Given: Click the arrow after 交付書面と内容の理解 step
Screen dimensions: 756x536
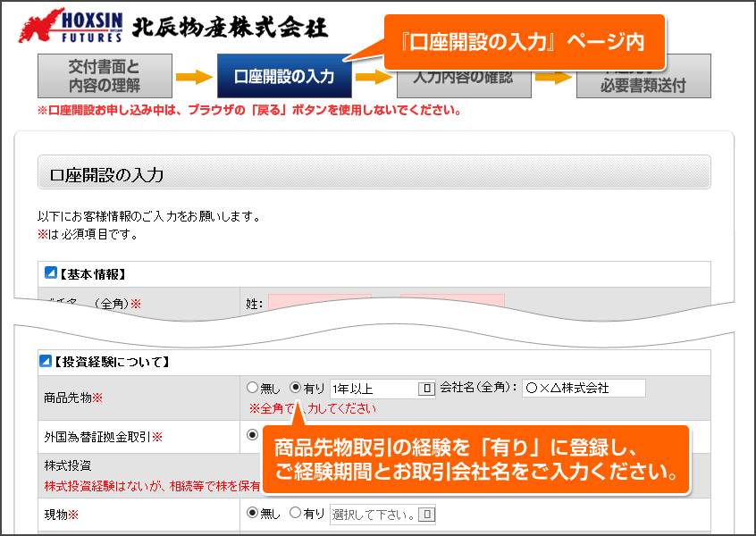Looking at the screenshot, I should pyautogui.click(x=193, y=77).
